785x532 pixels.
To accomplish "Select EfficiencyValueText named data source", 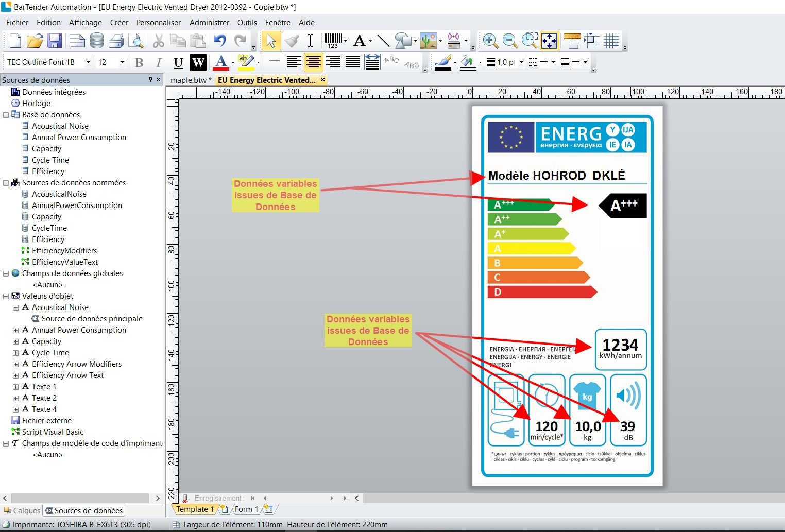I will pyautogui.click(x=65, y=262).
